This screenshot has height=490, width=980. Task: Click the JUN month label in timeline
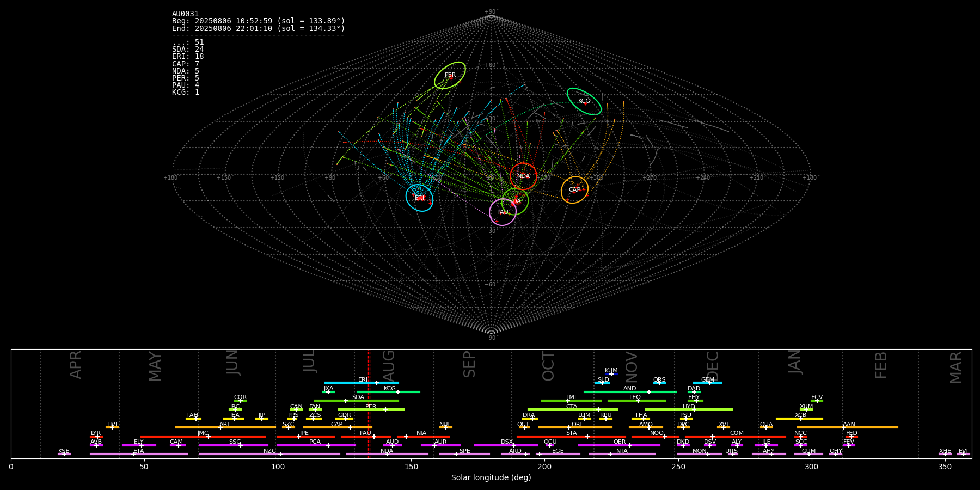[232, 363]
